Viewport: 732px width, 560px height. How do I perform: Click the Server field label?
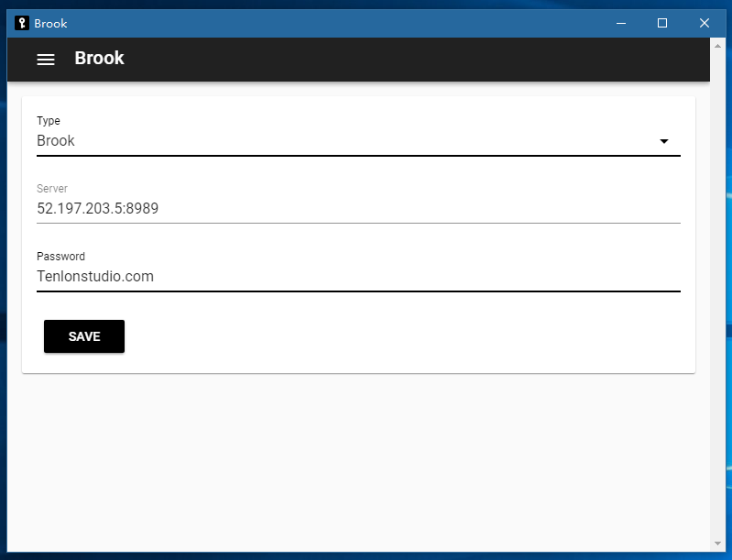52,188
